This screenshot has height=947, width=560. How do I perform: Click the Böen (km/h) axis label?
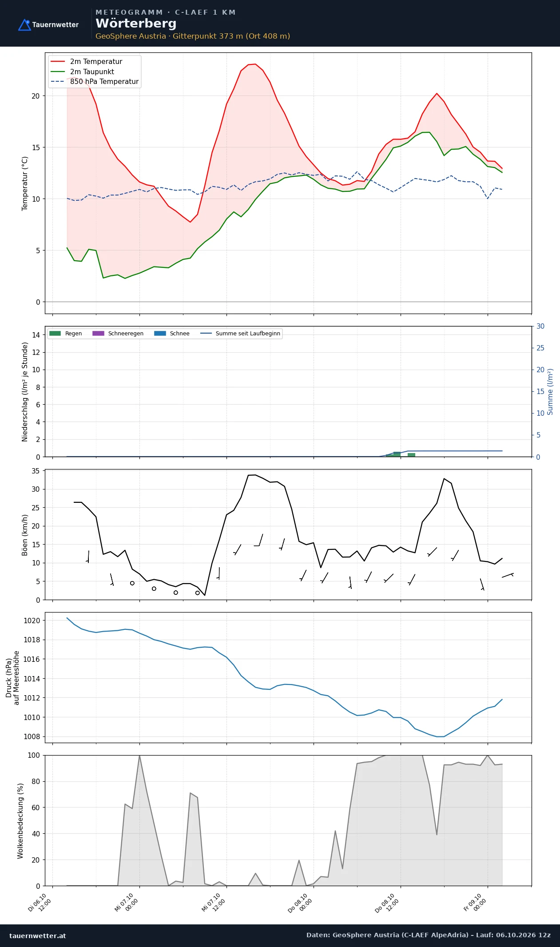(25, 535)
